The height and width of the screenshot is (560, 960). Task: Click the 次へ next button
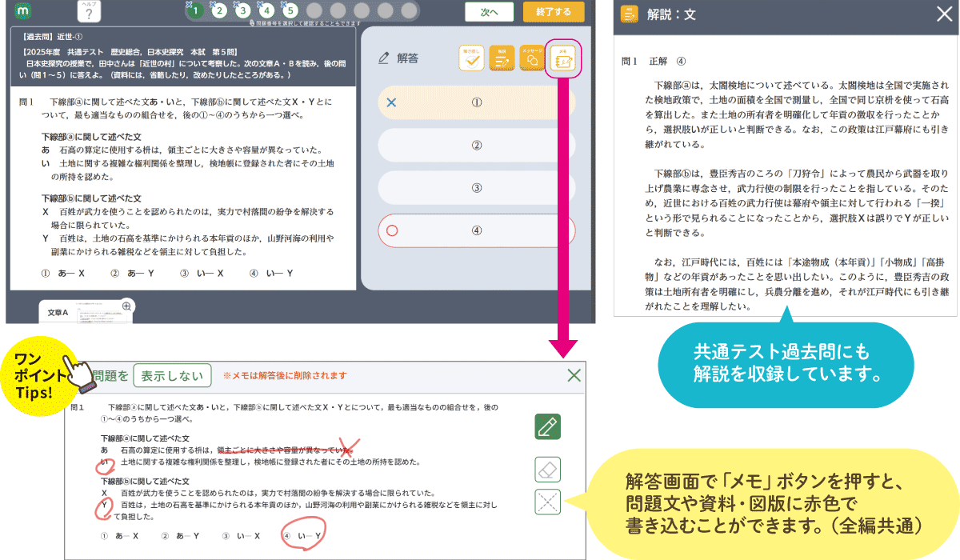pos(490,11)
